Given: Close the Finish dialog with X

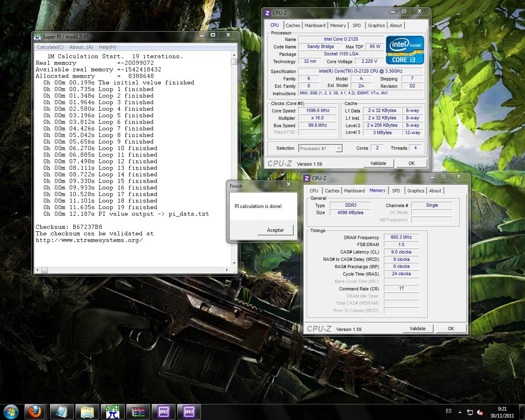Looking at the screenshot, I should (288, 185).
